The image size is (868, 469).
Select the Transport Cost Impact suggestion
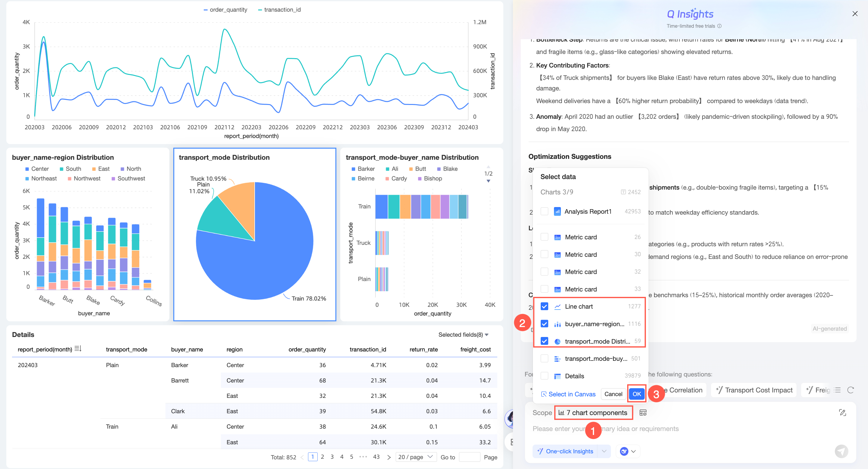pos(754,390)
